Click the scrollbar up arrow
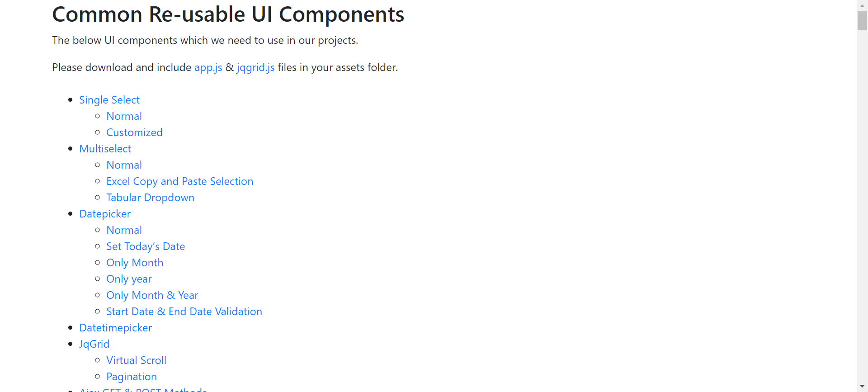 pos(862,5)
